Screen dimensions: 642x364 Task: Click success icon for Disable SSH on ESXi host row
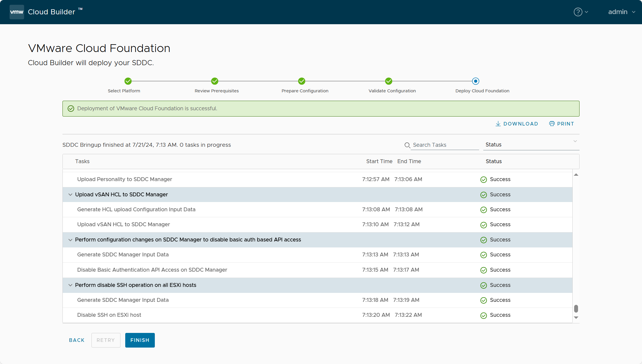[484, 315]
